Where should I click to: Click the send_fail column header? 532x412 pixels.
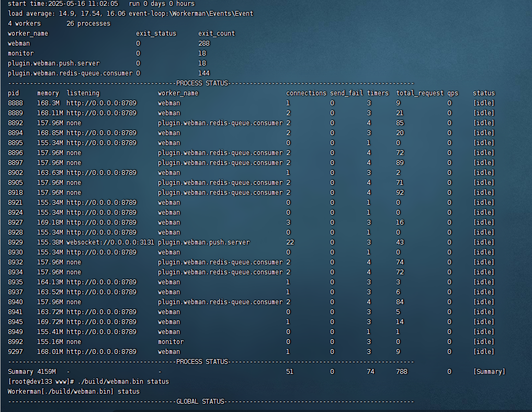(x=346, y=93)
